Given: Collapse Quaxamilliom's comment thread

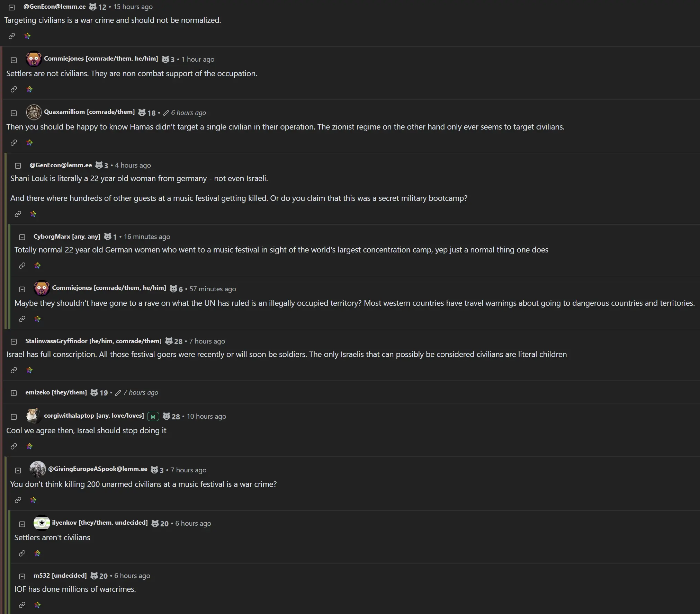Looking at the screenshot, I should (x=14, y=113).
